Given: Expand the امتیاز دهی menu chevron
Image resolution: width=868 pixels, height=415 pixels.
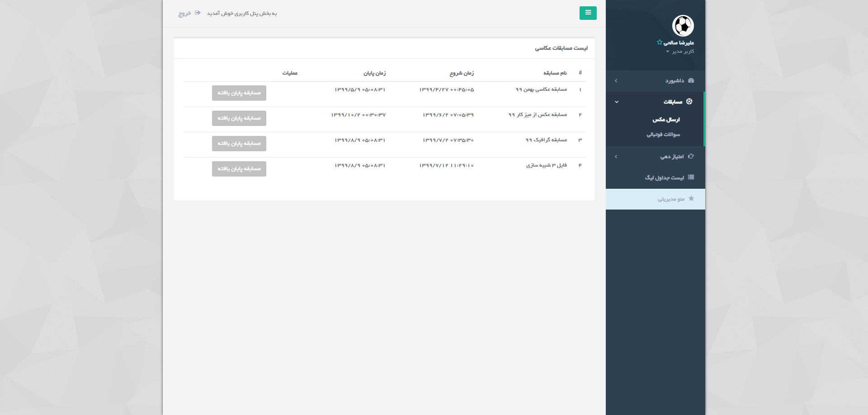Looking at the screenshot, I should coord(616,157).
